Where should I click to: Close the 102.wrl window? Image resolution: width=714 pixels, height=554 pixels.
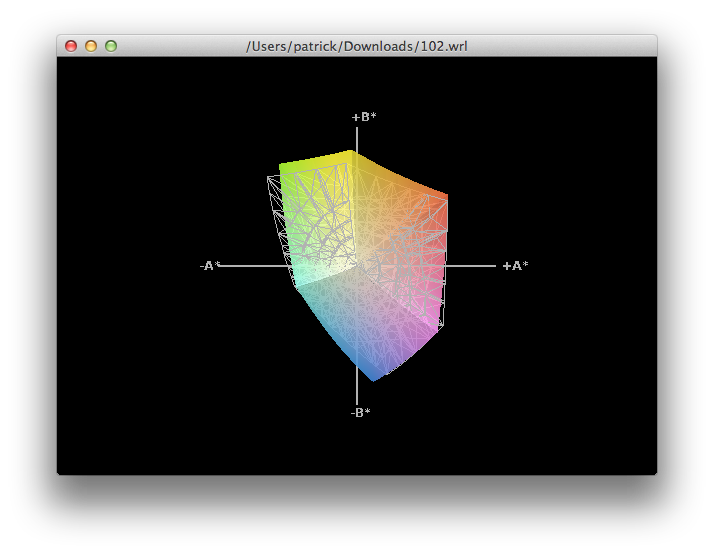[x=71, y=46]
